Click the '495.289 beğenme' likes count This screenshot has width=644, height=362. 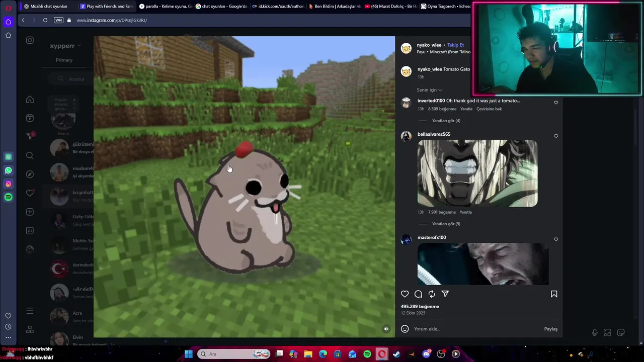420,306
